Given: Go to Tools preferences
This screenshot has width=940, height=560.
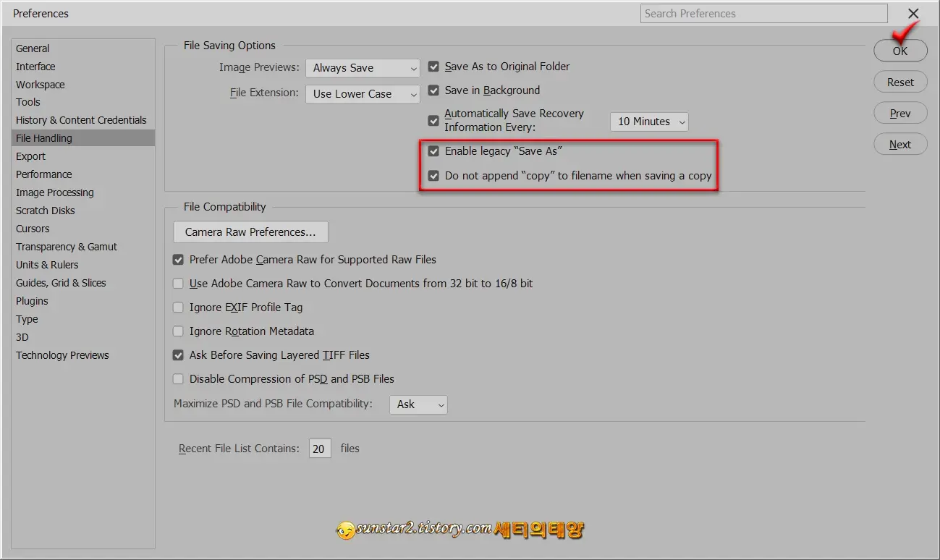Looking at the screenshot, I should [83, 103].
